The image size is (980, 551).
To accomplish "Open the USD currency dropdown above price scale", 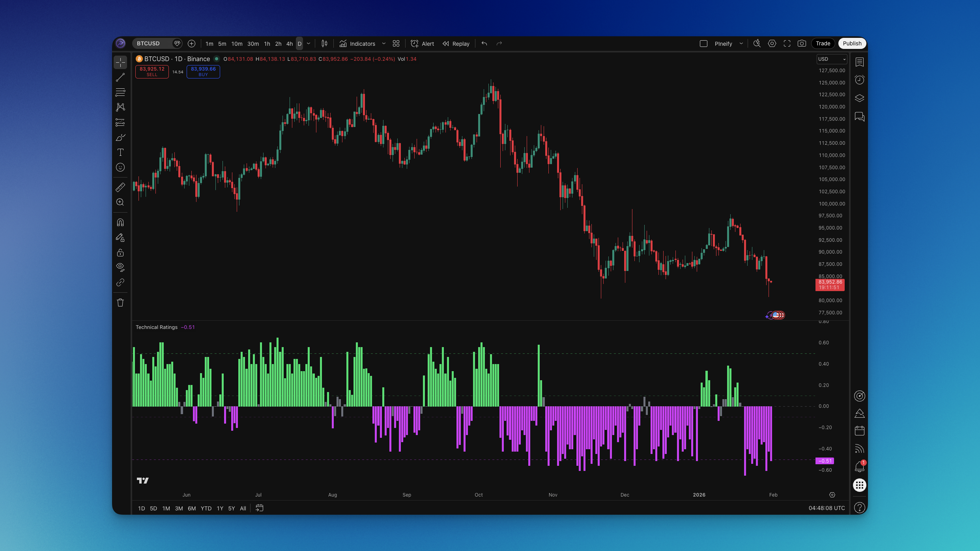I will [832, 59].
